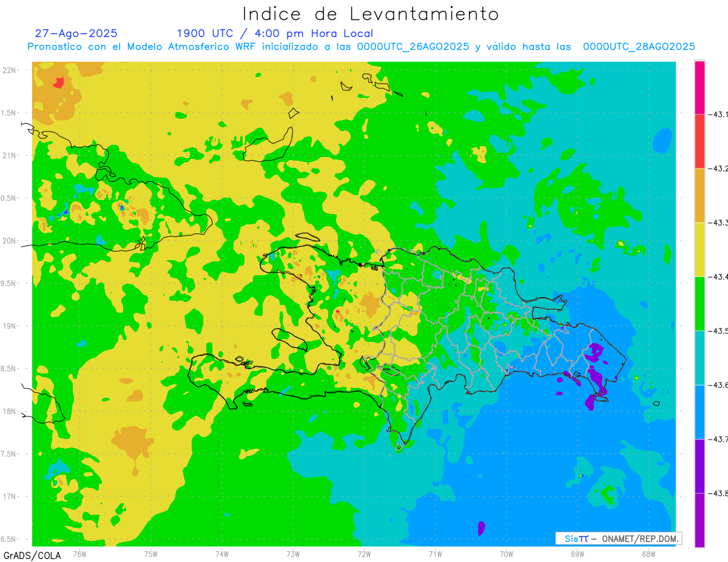Click the "73W" longitude label

click(x=292, y=554)
